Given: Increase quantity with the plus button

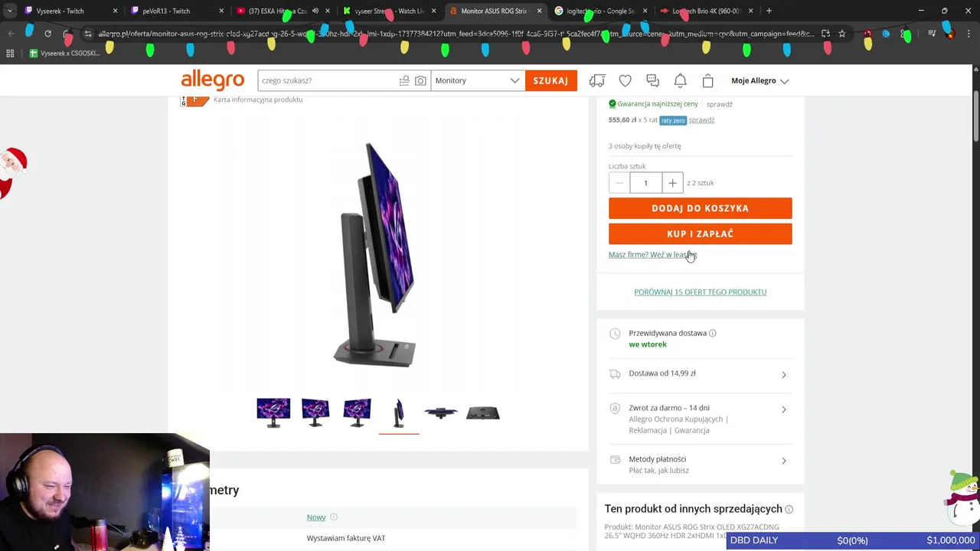Looking at the screenshot, I should coord(672,183).
